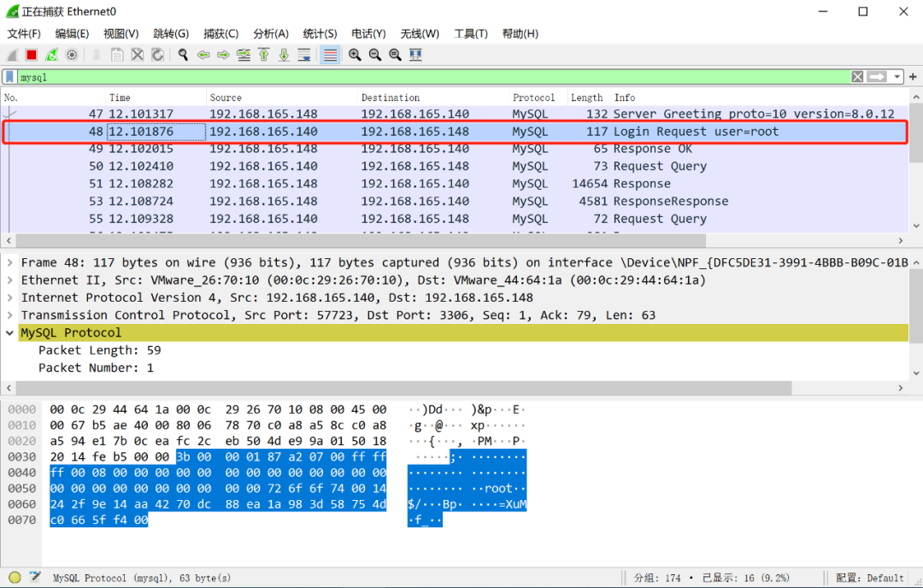
Task: Sort by the No. column header
Action: tap(53, 97)
